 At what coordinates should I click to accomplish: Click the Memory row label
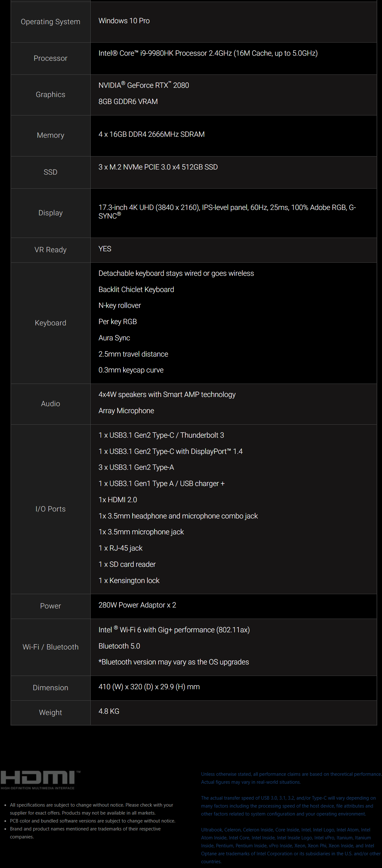[51, 135]
